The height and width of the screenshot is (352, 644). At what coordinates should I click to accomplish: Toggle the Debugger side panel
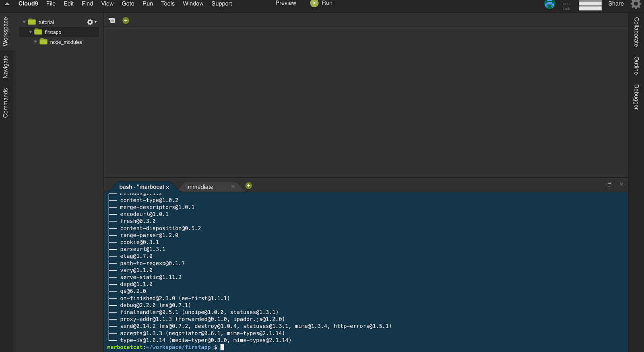(x=636, y=97)
